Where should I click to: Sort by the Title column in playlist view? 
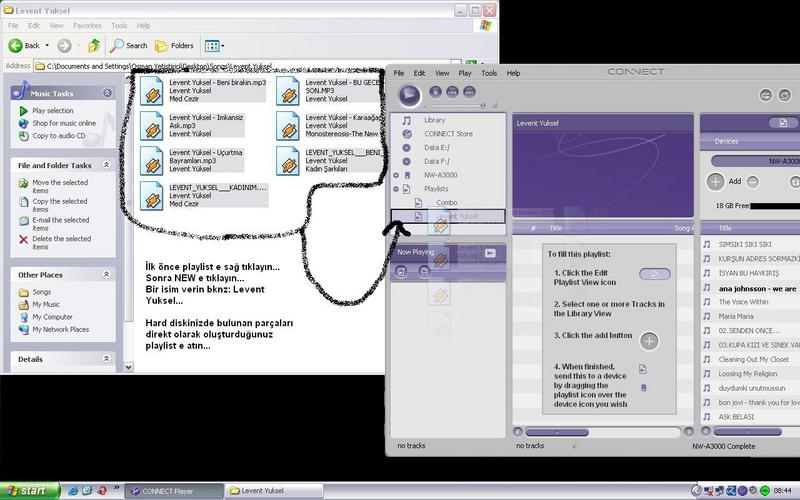click(x=556, y=228)
